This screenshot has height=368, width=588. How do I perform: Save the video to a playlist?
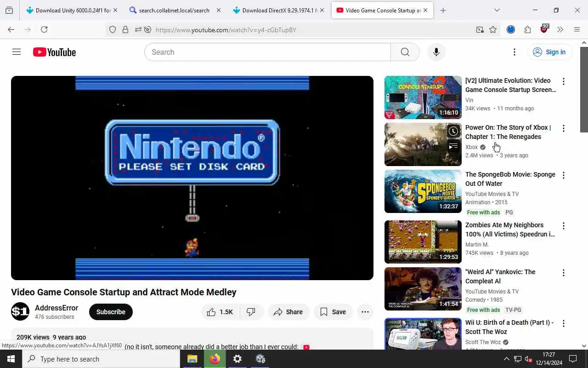point(333,312)
